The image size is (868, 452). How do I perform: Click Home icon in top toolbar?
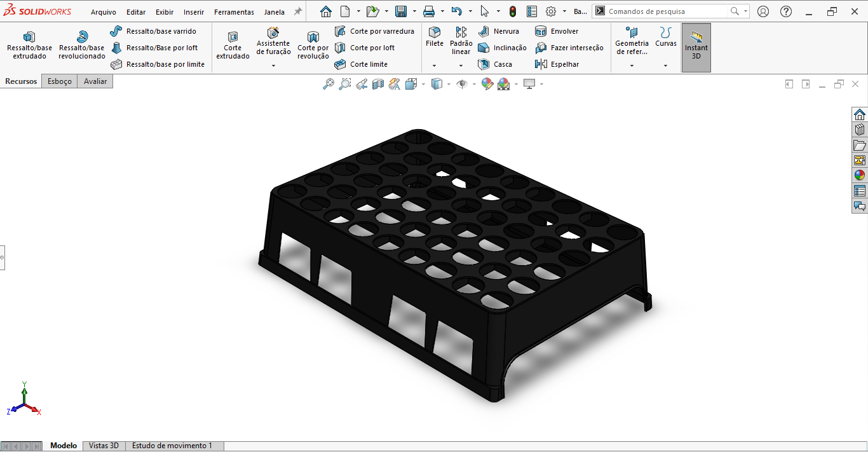point(325,11)
